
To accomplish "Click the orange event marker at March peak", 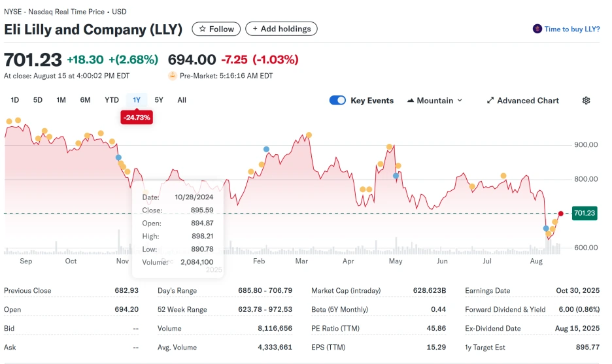I will coord(309,135).
